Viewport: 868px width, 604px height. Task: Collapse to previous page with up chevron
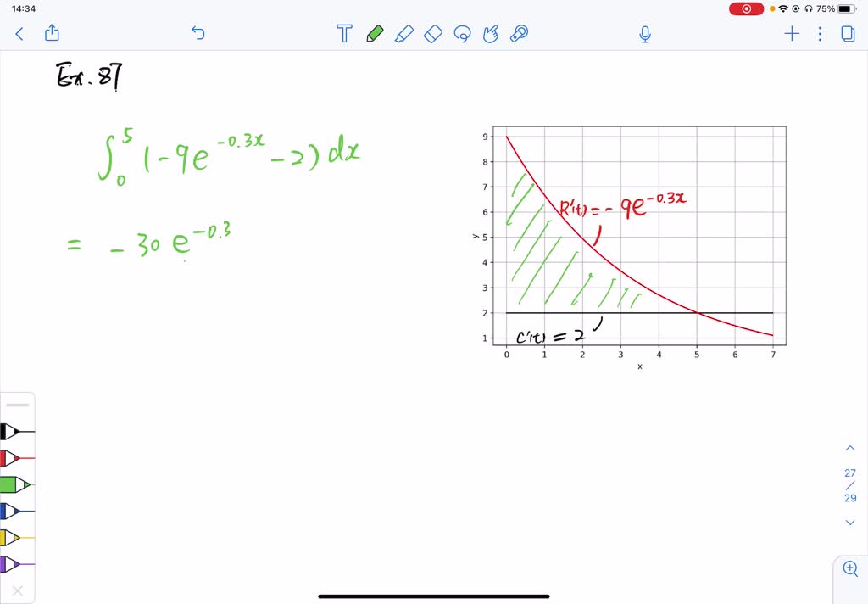(850, 447)
